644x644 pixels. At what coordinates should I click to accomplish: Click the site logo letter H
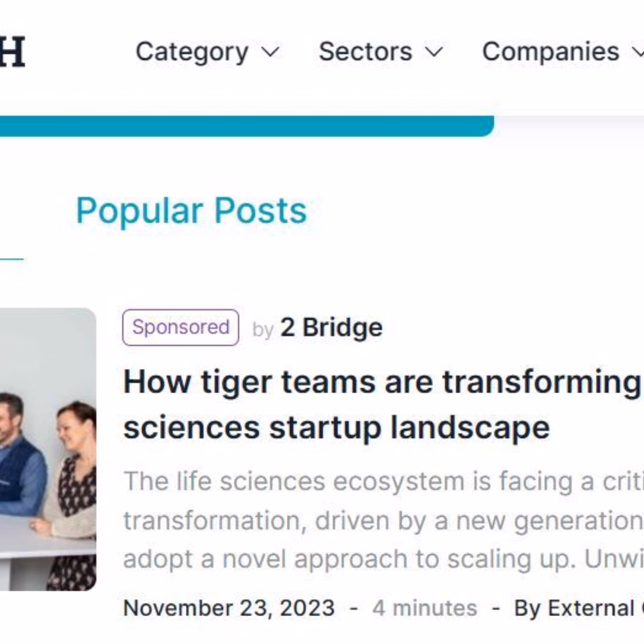[12, 52]
